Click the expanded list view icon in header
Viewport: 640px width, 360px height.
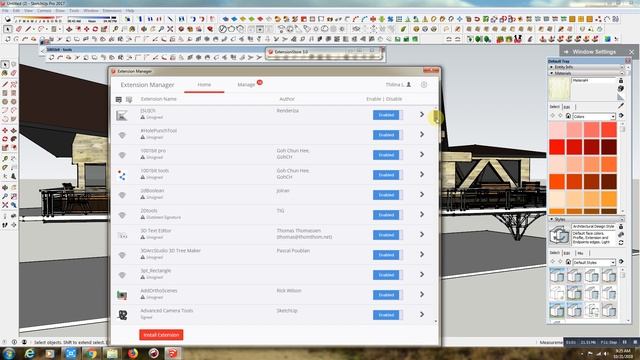(119, 99)
